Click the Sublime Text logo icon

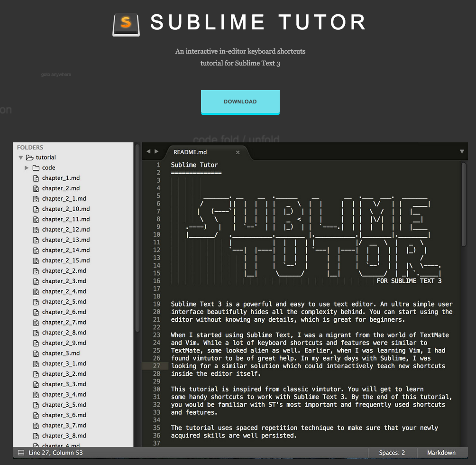coord(126,25)
